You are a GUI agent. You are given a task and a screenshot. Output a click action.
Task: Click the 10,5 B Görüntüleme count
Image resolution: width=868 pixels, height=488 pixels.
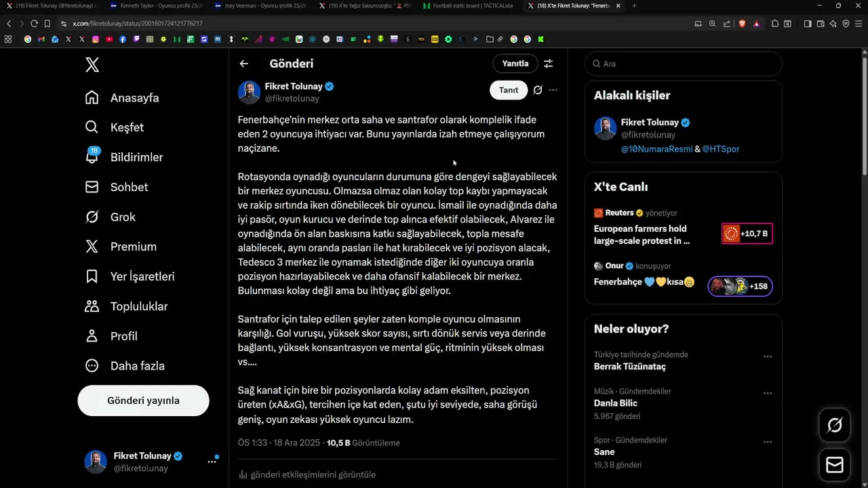363,443
